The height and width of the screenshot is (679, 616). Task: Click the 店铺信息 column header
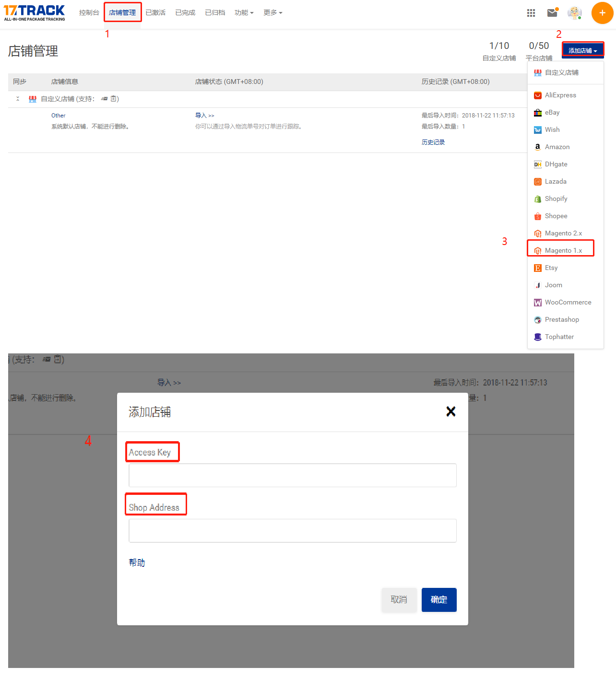tap(65, 82)
